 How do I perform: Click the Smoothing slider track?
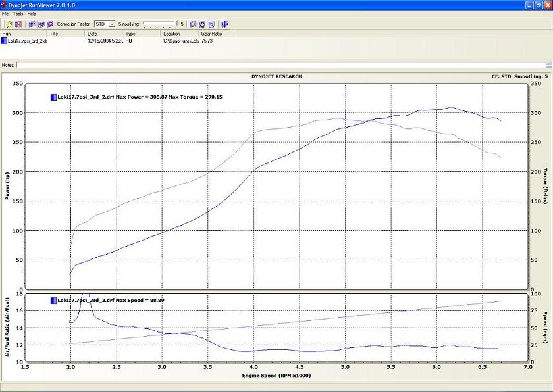tap(159, 24)
